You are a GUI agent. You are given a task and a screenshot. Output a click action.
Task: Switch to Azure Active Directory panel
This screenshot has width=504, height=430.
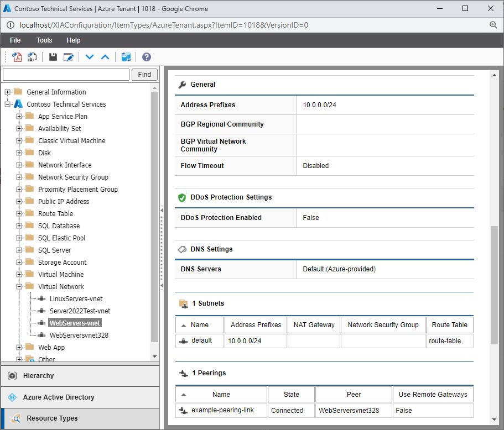point(80,397)
